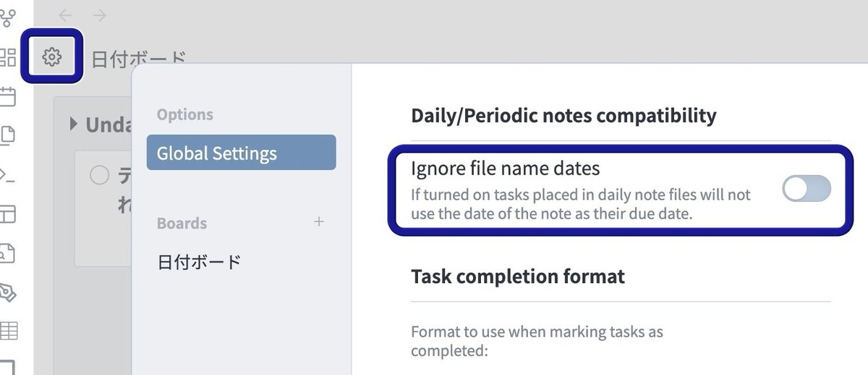Click the Task completion format heading
This screenshot has height=375, width=868.
pos(518,277)
